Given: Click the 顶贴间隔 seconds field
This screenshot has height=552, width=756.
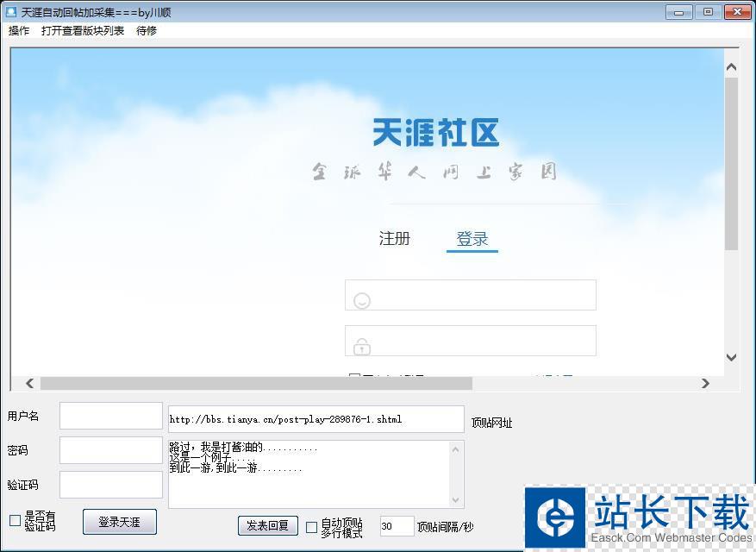Looking at the screenshot, I should 397,526.
